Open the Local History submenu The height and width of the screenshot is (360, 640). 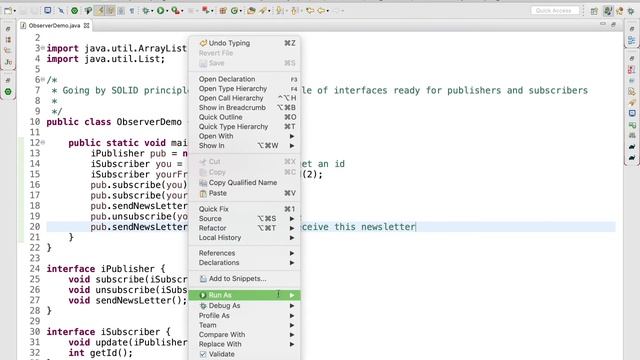(x=244, y=238)
